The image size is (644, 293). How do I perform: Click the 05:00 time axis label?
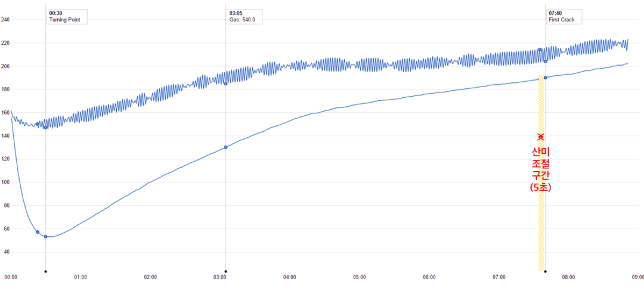pyautogui.click(x=360, y=277)
